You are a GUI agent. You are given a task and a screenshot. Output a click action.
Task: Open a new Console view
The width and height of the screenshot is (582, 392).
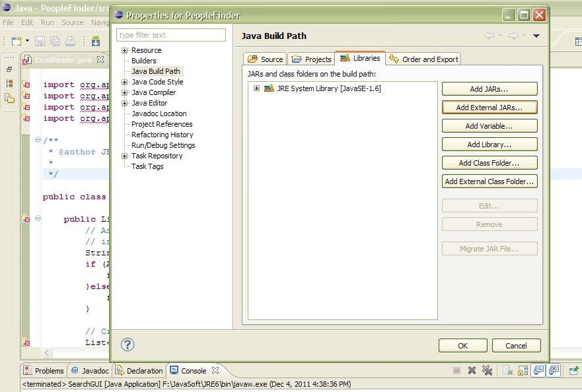tap(573, 370)
